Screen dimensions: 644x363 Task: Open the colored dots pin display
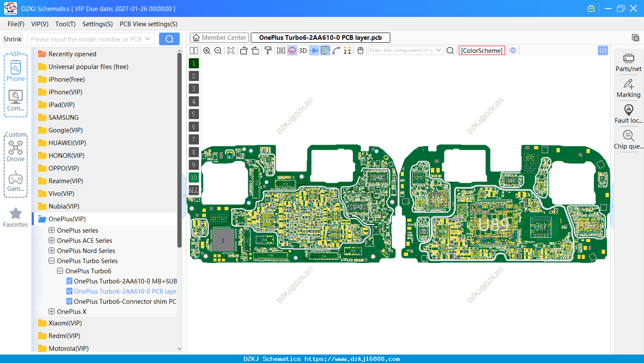coord(348,51)
